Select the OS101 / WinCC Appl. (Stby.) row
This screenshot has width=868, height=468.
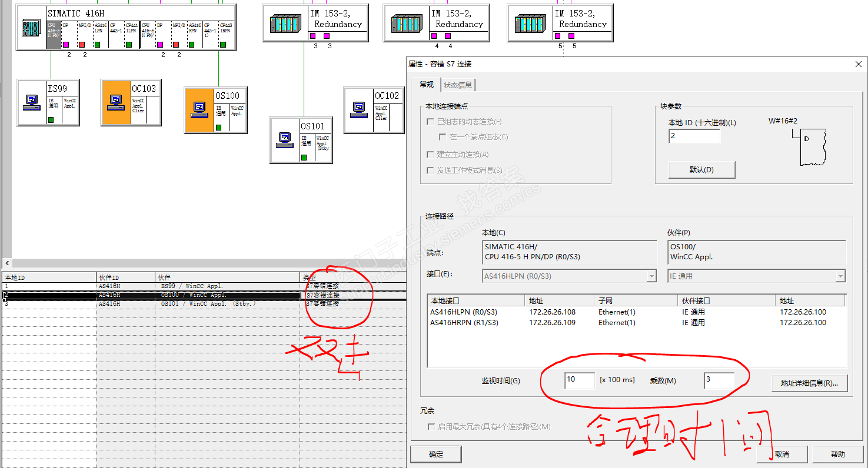[203, 304]
